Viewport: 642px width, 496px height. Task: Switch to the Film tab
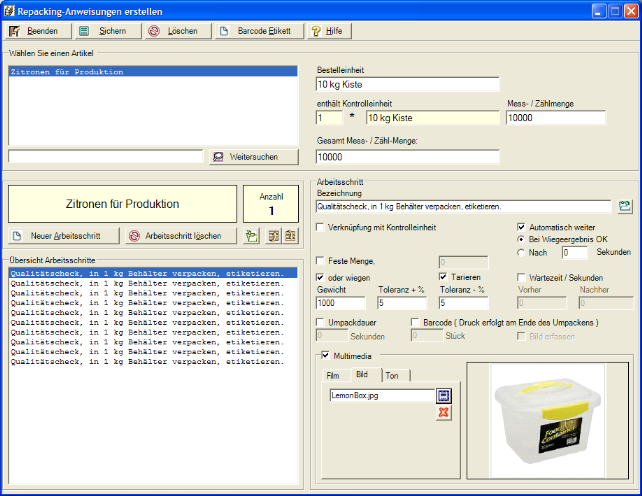pos(334,376)
